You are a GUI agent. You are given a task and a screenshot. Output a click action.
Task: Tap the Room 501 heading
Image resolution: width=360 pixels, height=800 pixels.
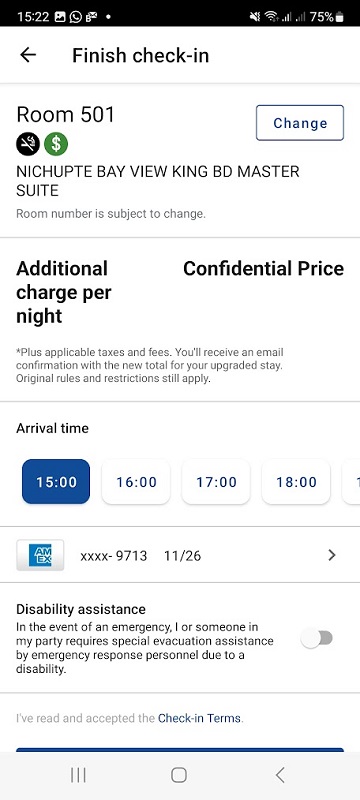(66, 115)
